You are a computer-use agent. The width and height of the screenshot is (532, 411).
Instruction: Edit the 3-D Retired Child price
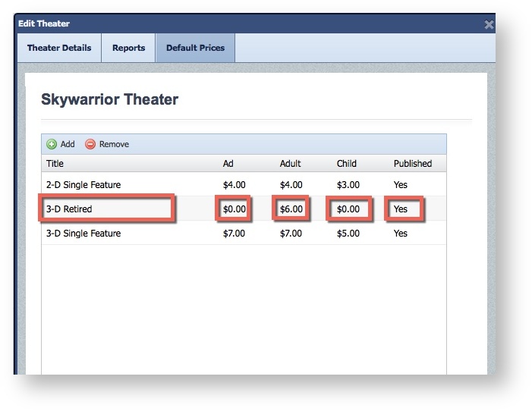[x=348, y=209]
